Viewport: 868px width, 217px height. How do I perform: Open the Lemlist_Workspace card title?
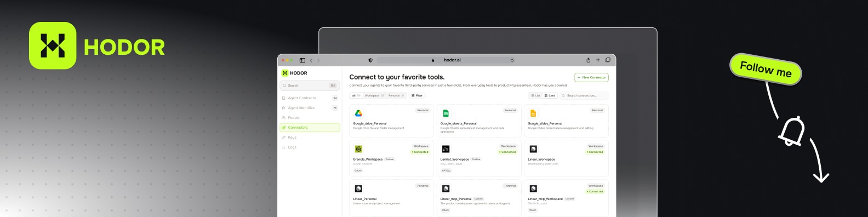point(455,159)
